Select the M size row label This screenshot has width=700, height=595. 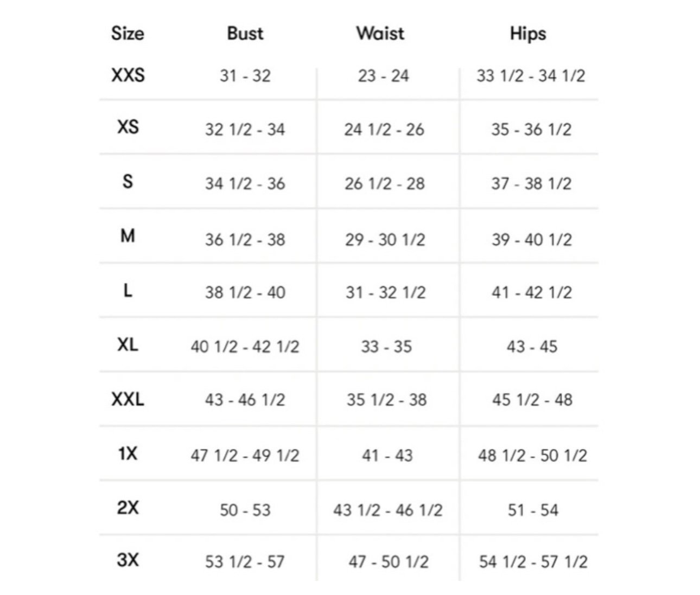[x=128, y=236]
